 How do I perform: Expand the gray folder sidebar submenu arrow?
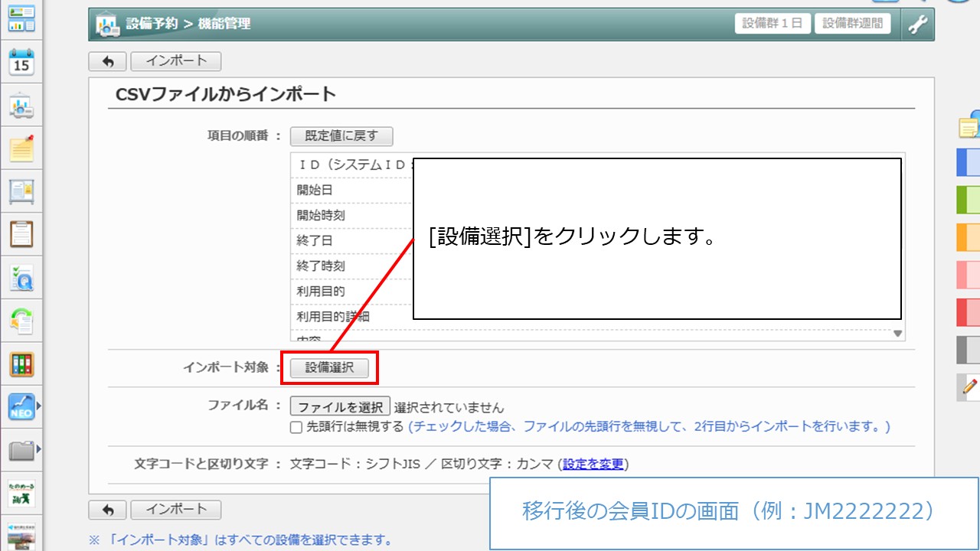pos(39,449)
